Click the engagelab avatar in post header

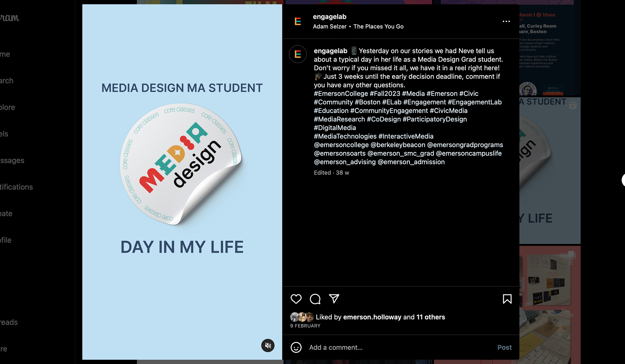click(x=298, y=21)
